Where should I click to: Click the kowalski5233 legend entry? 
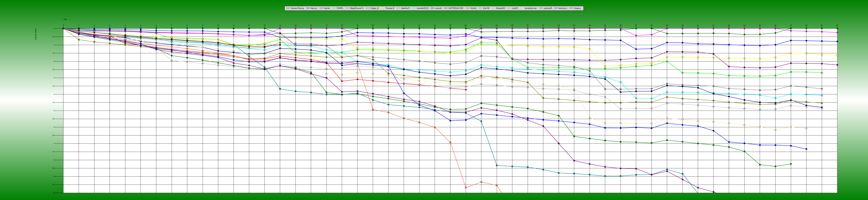(423, 8)
